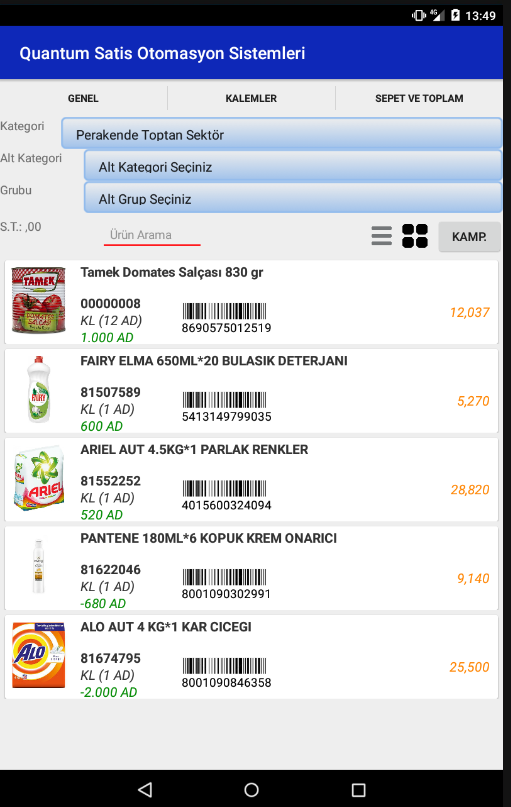
Task: Tap the Tamek tomato paste thumbnail
Action: click(x=39, y=300)
